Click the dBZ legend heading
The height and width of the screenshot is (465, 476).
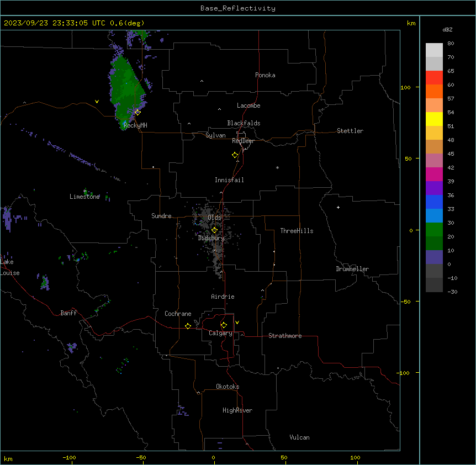tap(447, 29)
